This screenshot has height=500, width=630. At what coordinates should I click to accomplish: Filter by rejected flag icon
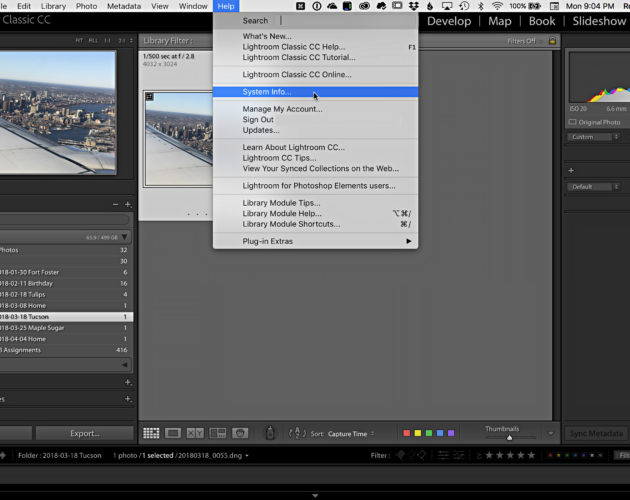(421, 455)
